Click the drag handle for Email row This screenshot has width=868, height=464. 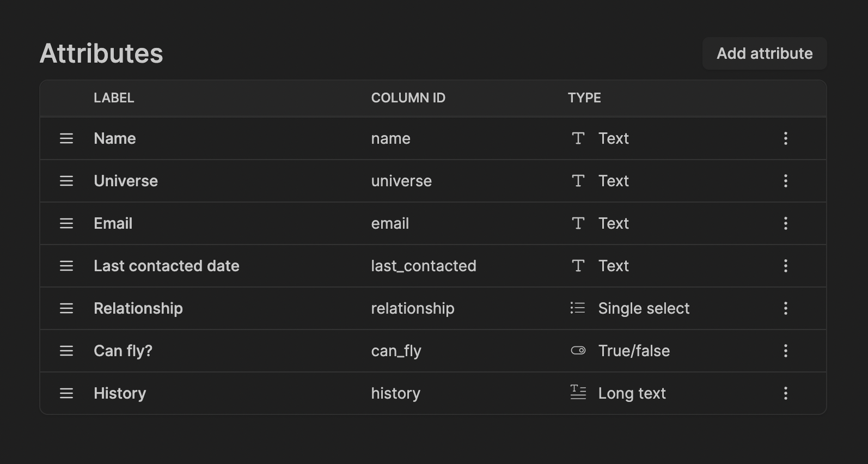pyautogui.click(x=66, y=223)
